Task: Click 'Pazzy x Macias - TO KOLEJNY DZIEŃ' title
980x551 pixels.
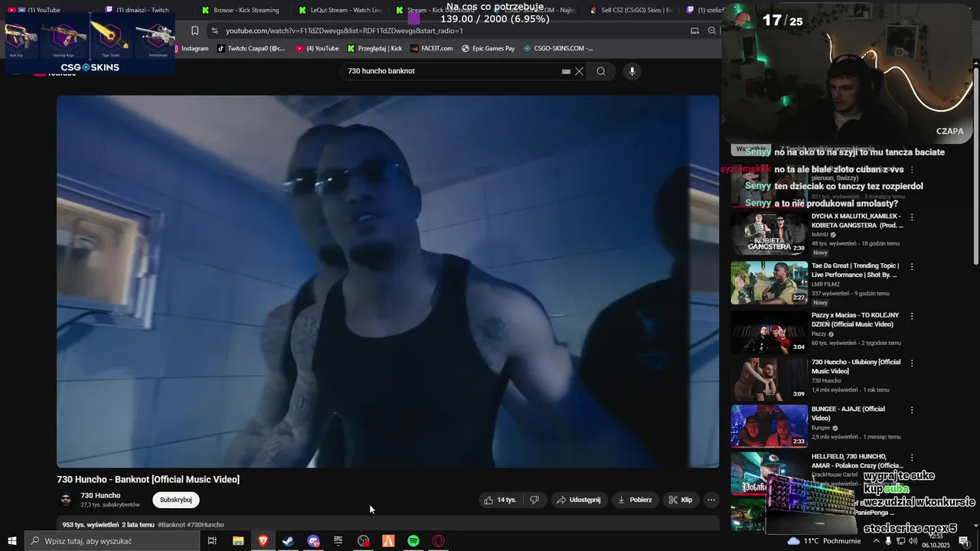Action: [855, 319]
